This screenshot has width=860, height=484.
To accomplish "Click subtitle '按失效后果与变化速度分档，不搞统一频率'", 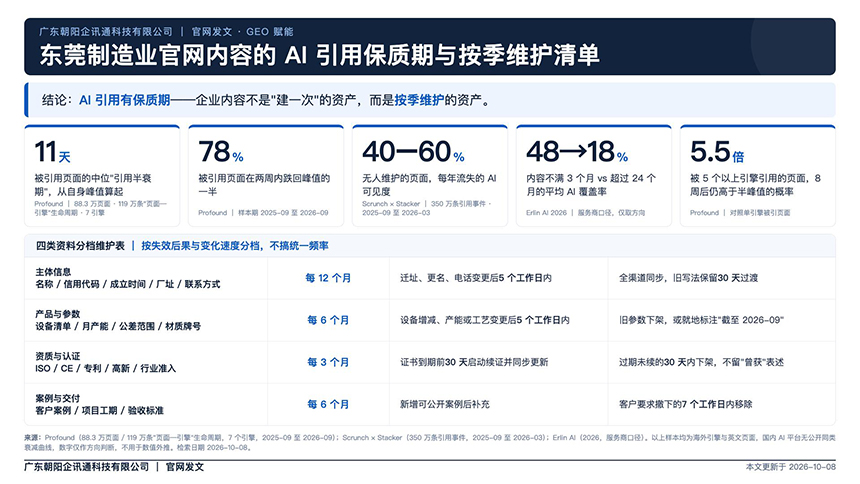I will click(x=235, y=246).
